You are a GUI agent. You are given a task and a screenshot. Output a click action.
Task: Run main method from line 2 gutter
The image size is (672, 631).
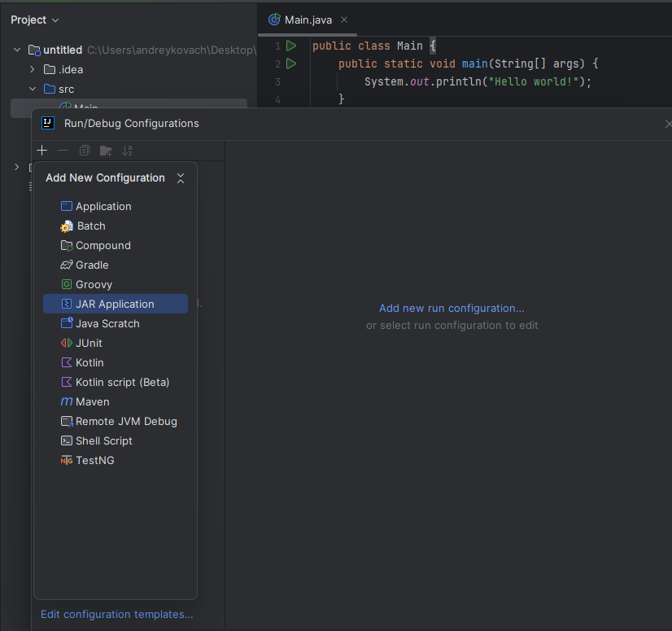[x=291, y=64]
